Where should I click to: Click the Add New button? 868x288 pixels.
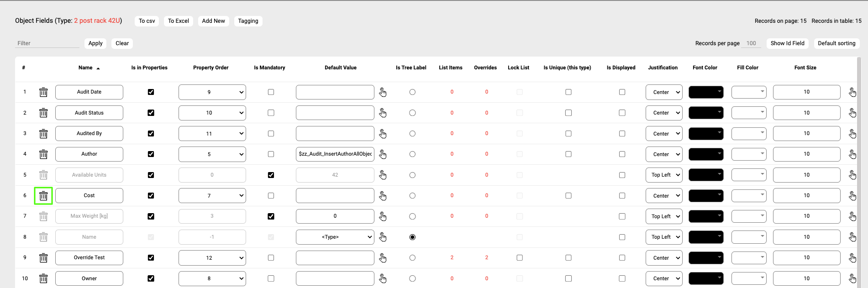[213, 21]
